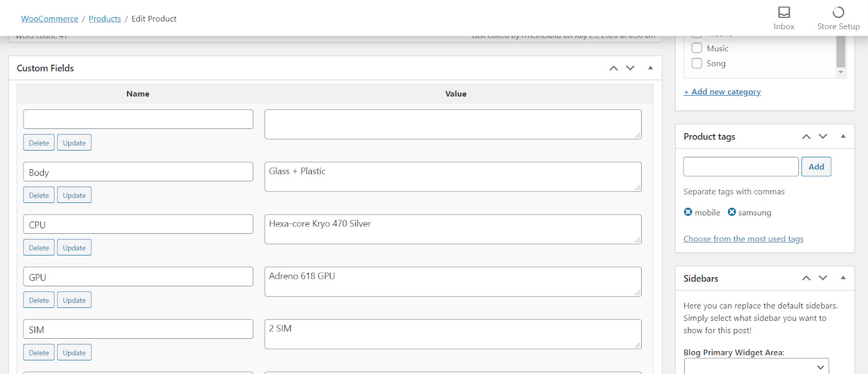Click the Value column header
The width and height of the screenshot is (868, 374).
click(456, 94)
